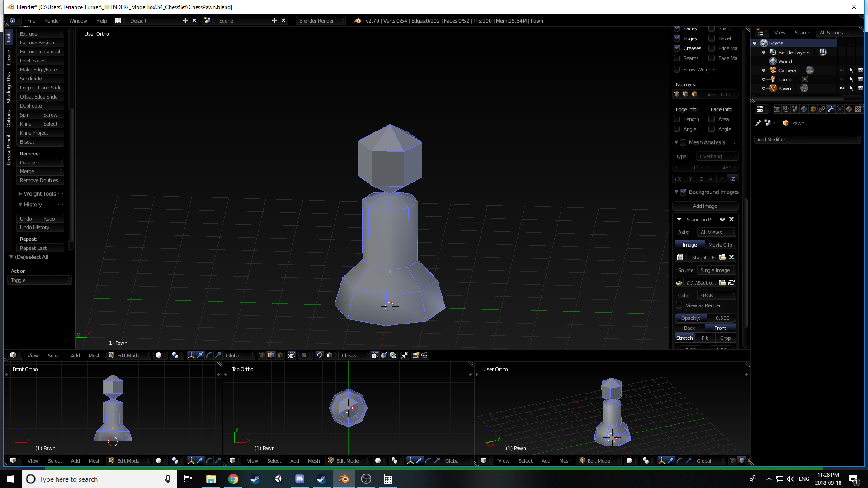Uncheck the Creases overlay checkbox
The height and width of the screenshot is (488, 868).
pyautogui.click(x=677, y=48)
